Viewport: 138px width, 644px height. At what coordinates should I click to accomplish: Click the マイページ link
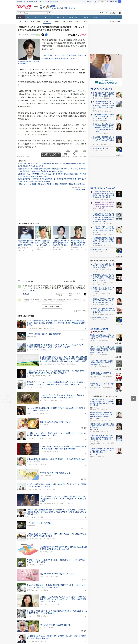point(103,13)
